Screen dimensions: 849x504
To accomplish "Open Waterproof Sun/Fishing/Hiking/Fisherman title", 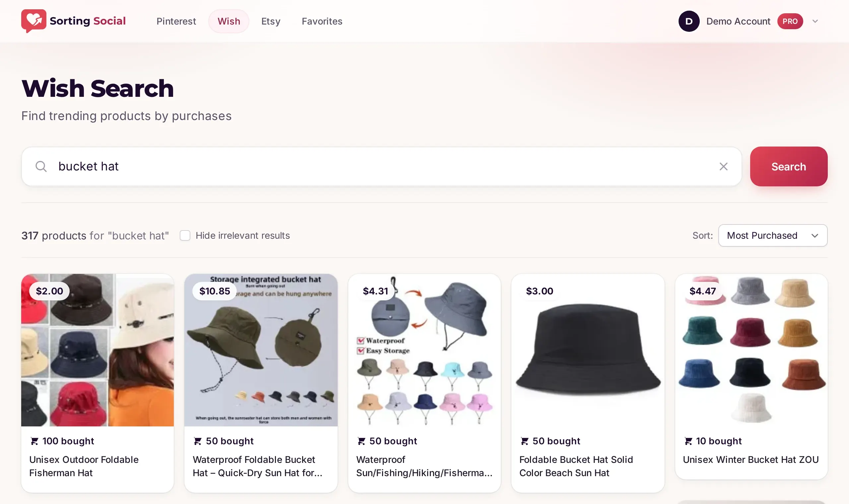I will coord(424,466).
